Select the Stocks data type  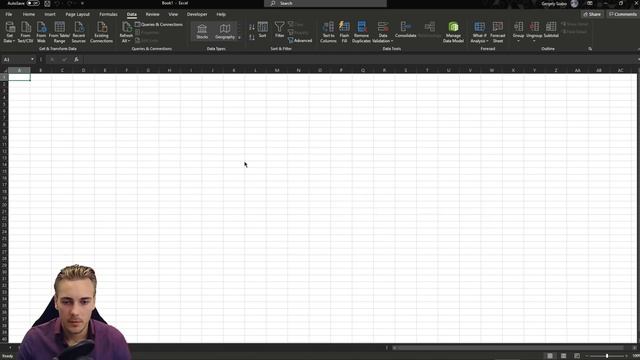pos(202,31)
